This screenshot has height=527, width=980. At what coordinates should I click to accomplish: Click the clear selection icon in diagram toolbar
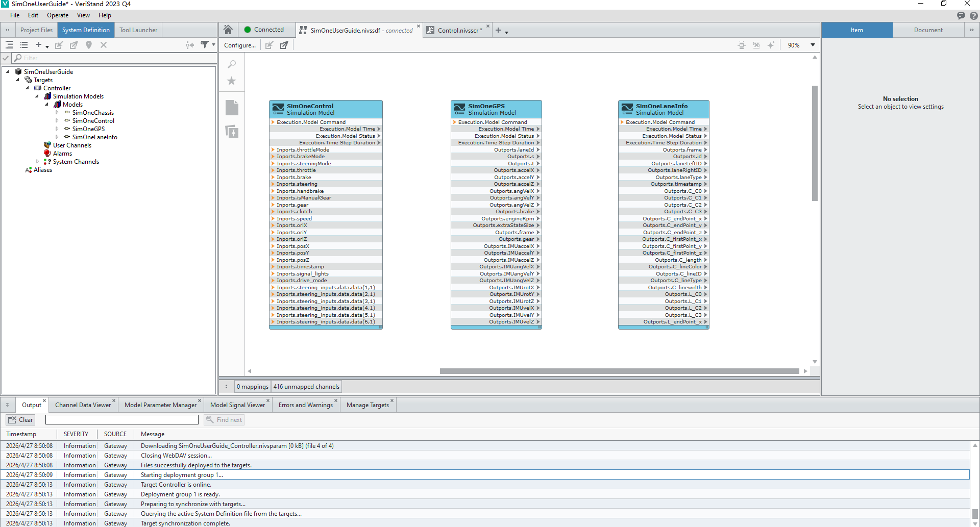[x=756, y=45]
